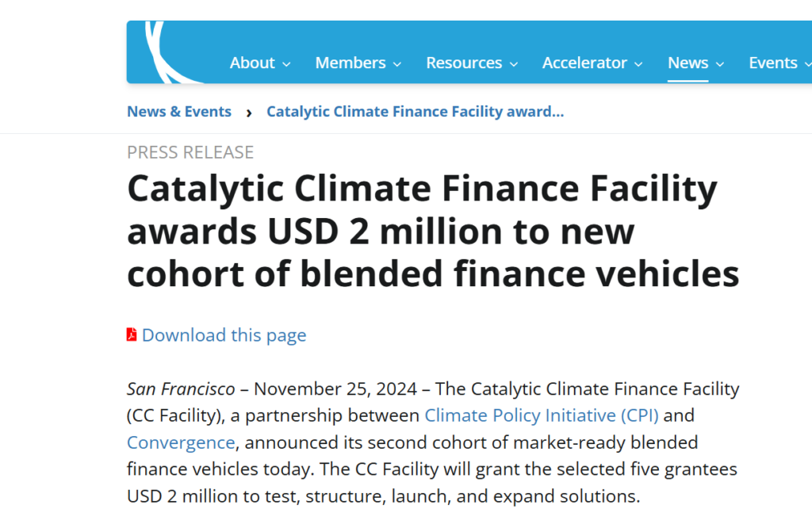Click the Download this page link
The height and width of the screenshot is (509, 812).
pos(224,335)
